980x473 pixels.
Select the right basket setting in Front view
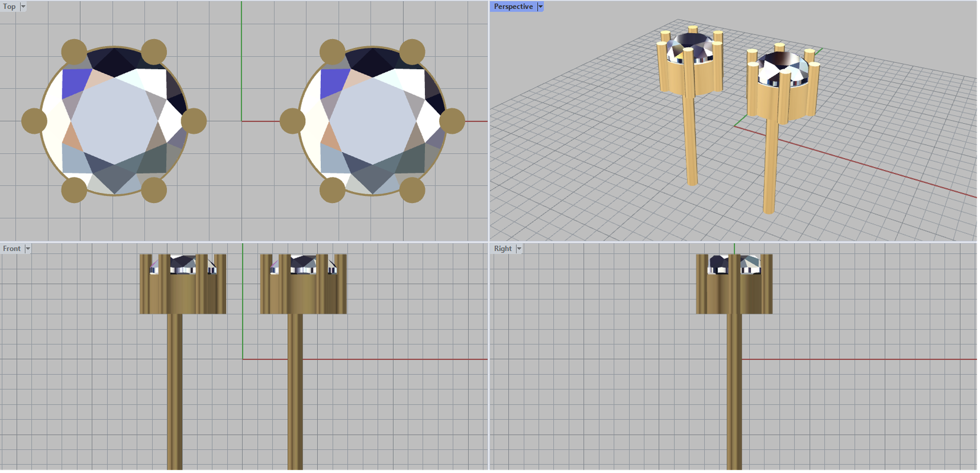(303, 294)
